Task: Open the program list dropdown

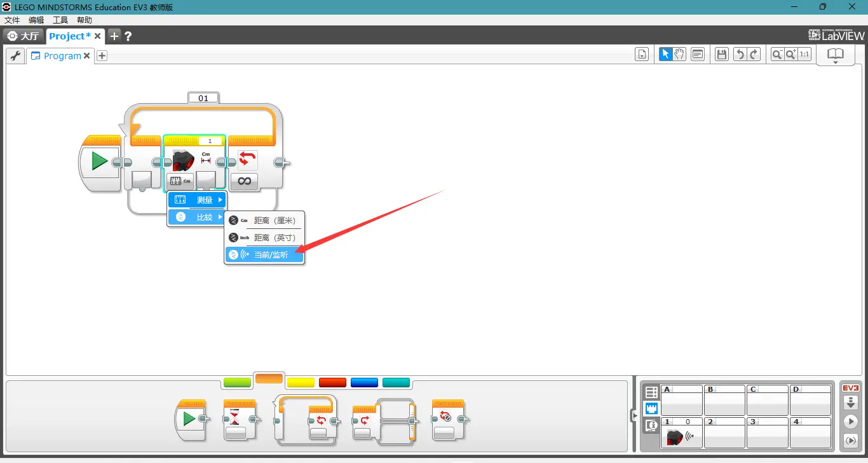Action: (x=642, y=55)
